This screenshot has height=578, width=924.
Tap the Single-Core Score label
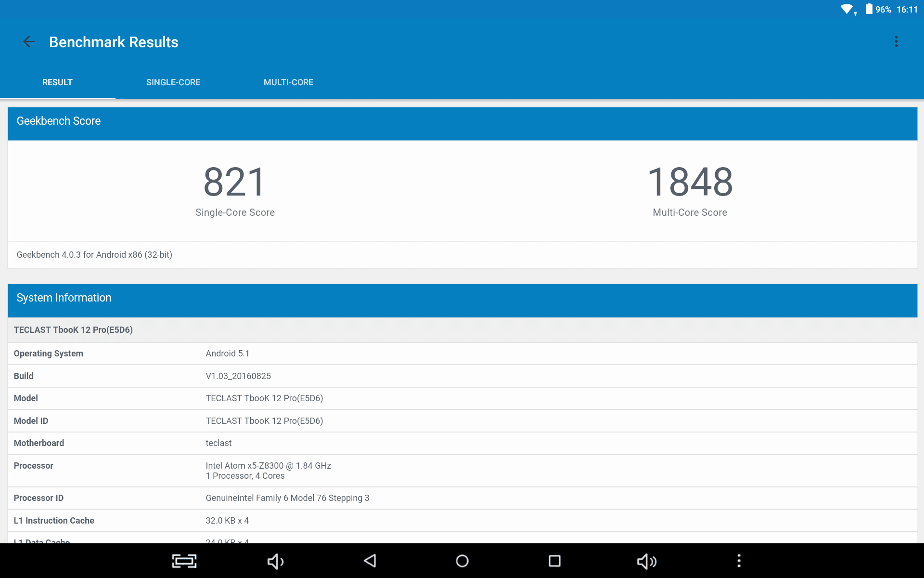click(235, 212)
